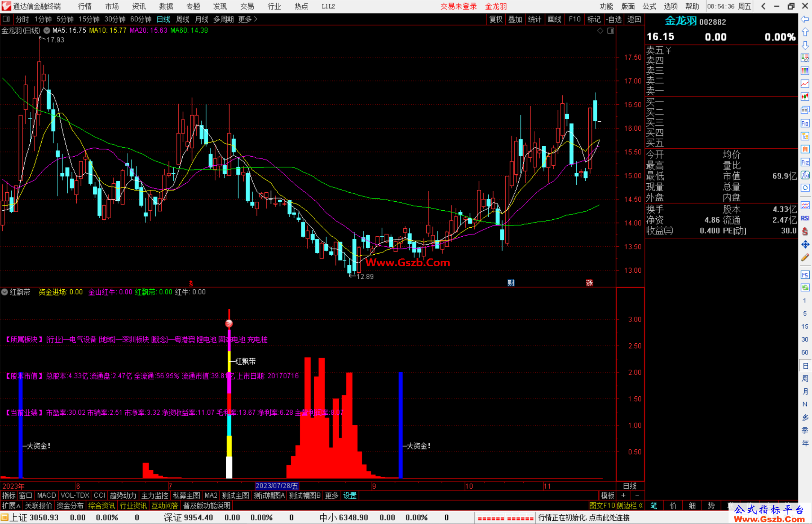Select weekly 周 period in right sidebar
The image size is (812, 524).
click(805, 378)
